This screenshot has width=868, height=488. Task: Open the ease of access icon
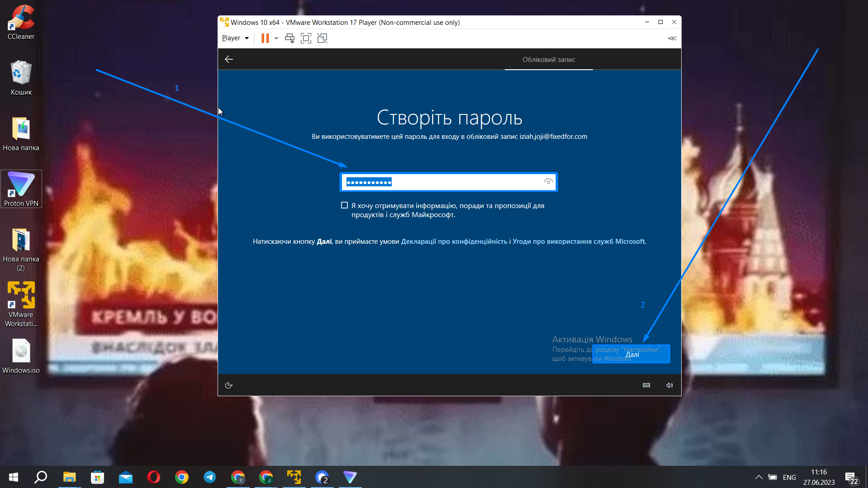228,385
